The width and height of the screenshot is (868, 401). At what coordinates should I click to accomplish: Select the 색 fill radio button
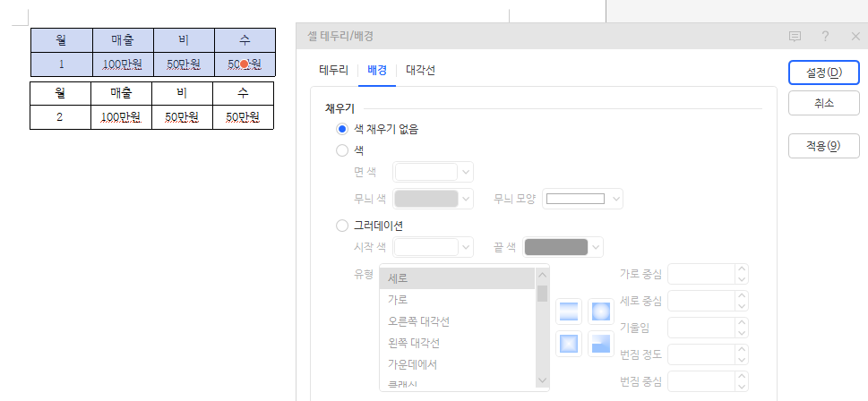(342, 150)
